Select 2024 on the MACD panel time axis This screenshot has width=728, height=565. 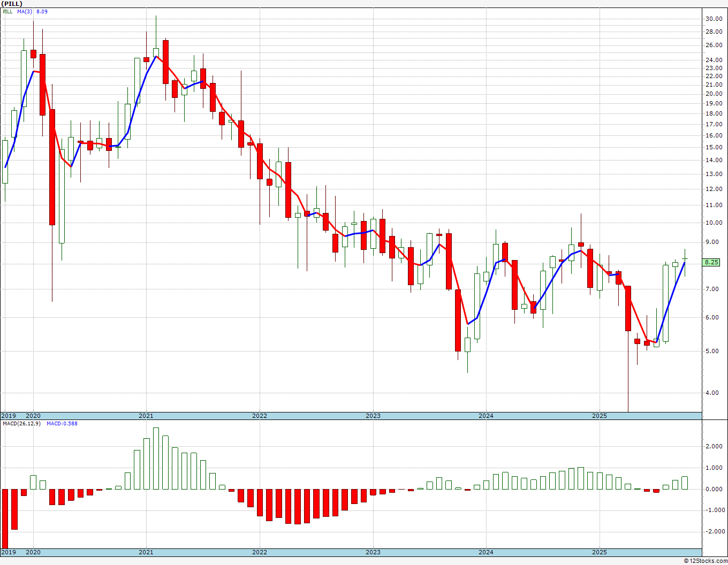pos(486,552)
